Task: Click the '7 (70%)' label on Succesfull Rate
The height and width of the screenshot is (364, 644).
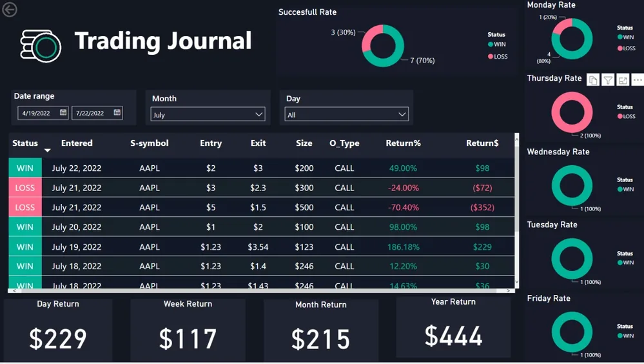Action: click(422, 61)
